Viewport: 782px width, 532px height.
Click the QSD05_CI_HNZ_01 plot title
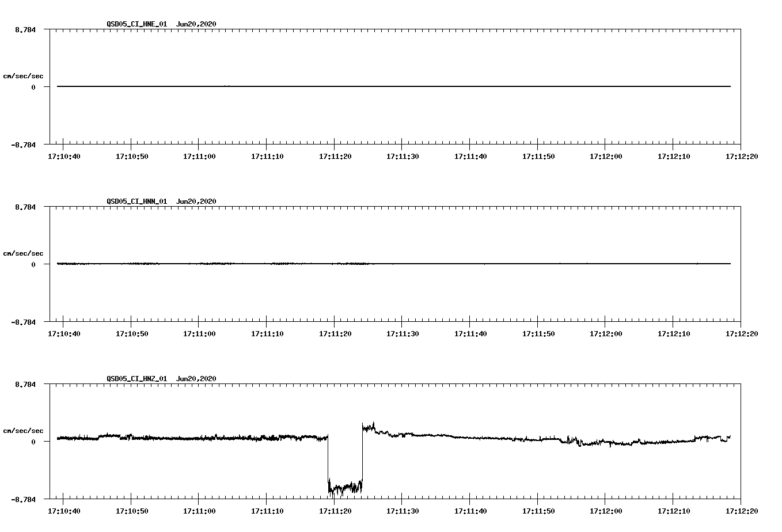[x=161, y=379]
